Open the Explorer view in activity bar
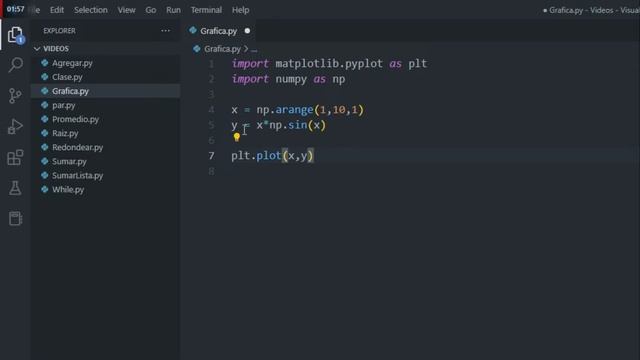 [15, 35]
